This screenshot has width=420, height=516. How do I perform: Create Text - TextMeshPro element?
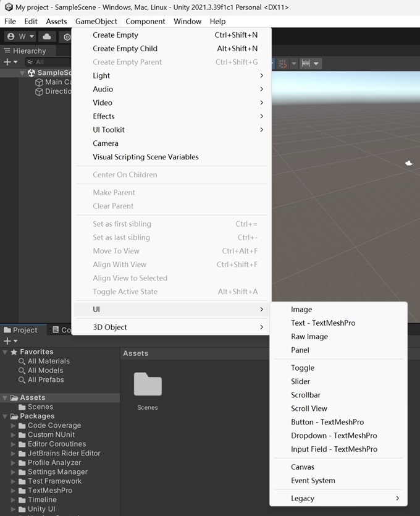pyautogui.click(x=338, y=323)
